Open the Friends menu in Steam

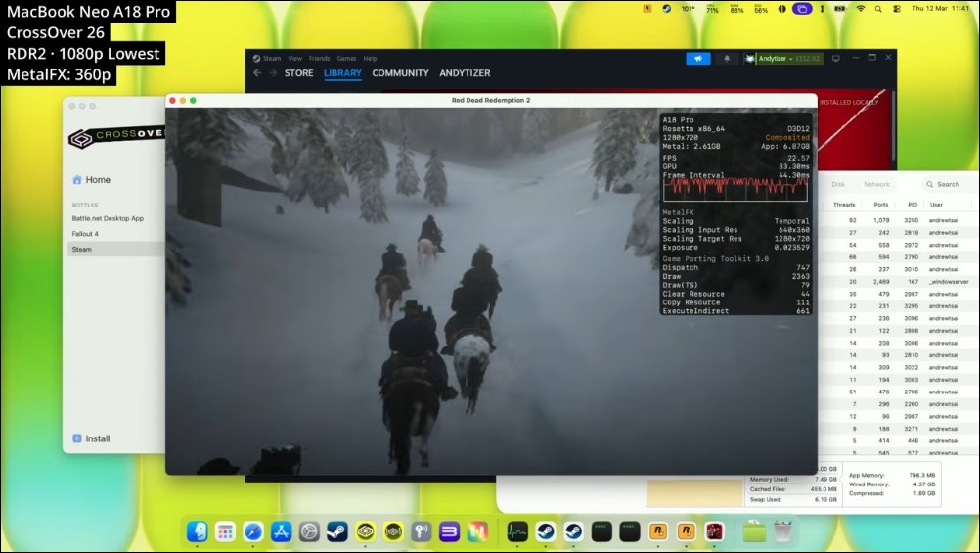click(320, 58)
